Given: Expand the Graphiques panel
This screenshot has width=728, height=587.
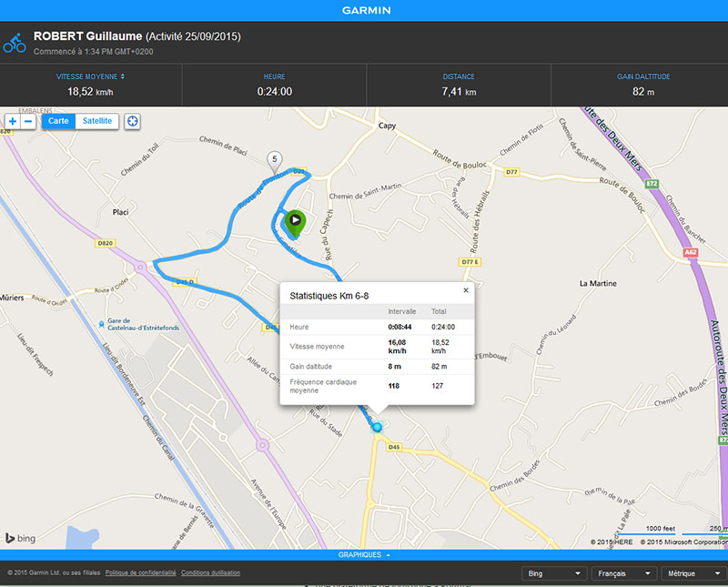Looking at the screenshot, I should tap(364, 555).
